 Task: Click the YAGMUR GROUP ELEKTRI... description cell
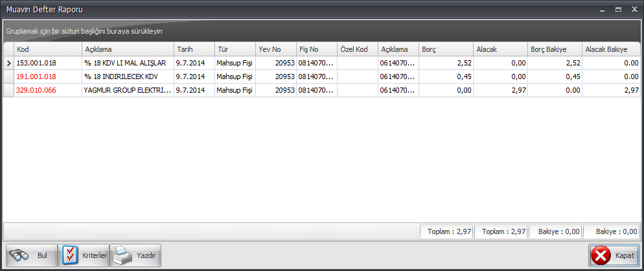pyautogui.click(x=128, y=90)
